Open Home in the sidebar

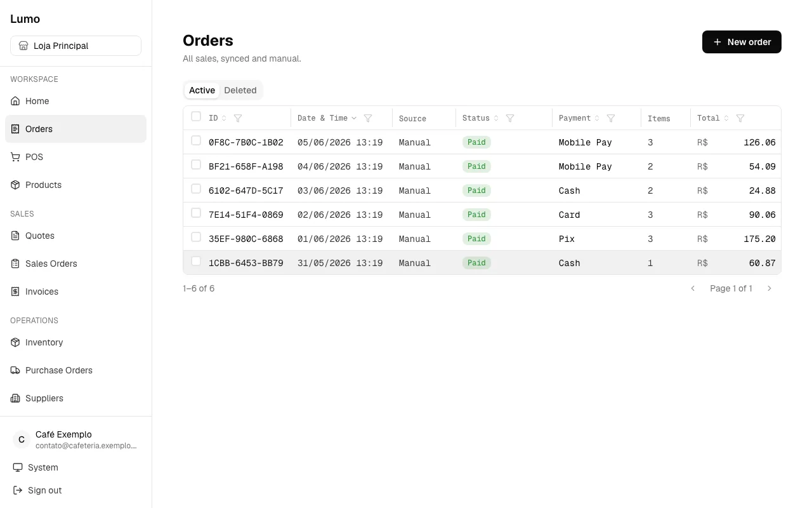75,101
